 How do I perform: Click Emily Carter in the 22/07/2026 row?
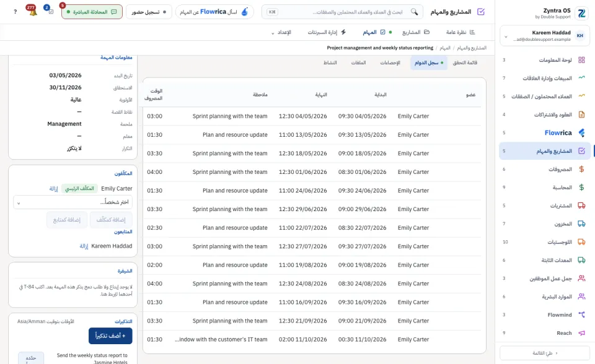pyautogui.click(x=413, y=228)
